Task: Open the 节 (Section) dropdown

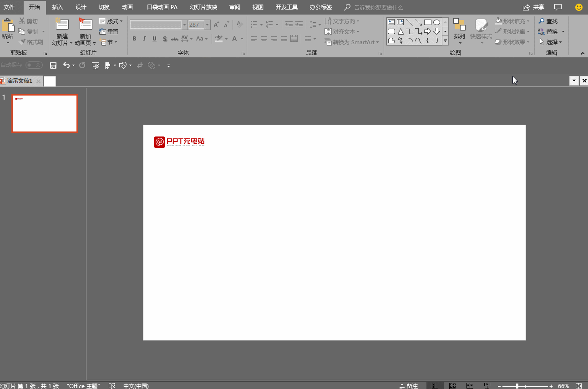Action: coord(109,42)
